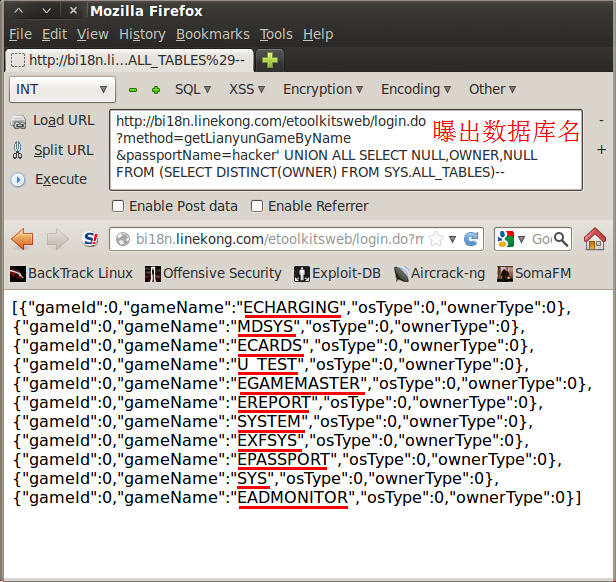Go back with the orange arrow
This screenshot has height=582, width=616.
pos(22,239)
